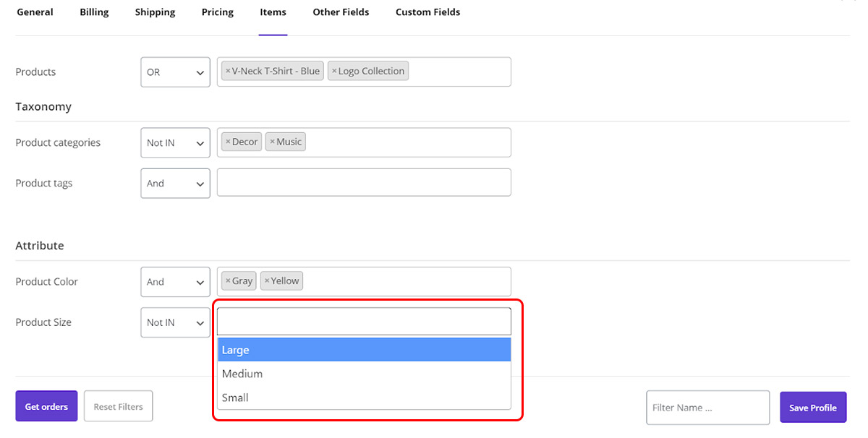868x438 pixels.
Task: Click the Get orders button
Action: 46,407
